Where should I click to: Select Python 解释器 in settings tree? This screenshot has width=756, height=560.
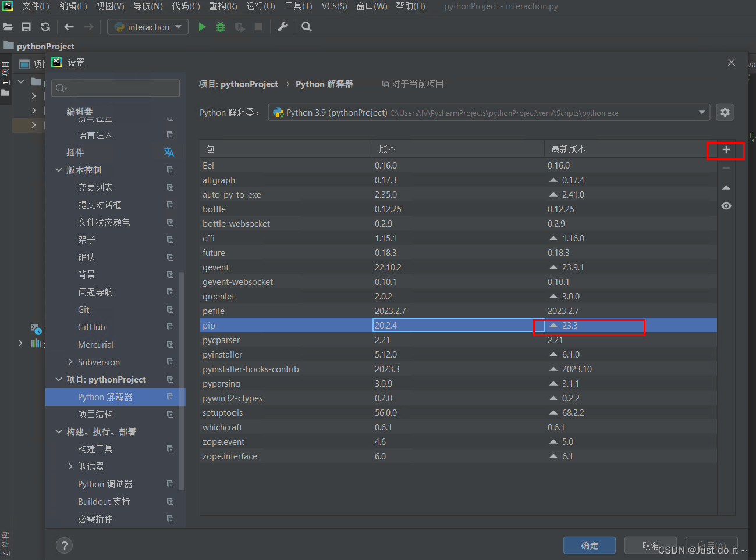coord(115,397)
